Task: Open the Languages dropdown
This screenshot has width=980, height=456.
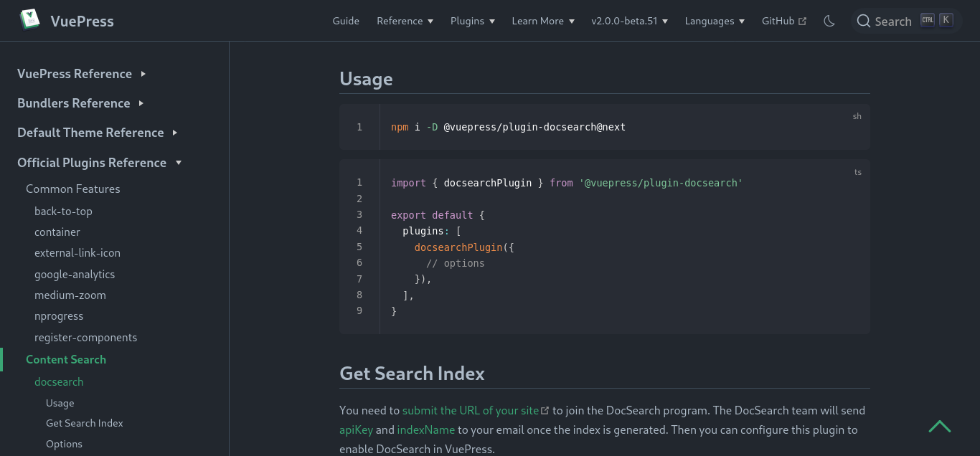Action: 715,21
